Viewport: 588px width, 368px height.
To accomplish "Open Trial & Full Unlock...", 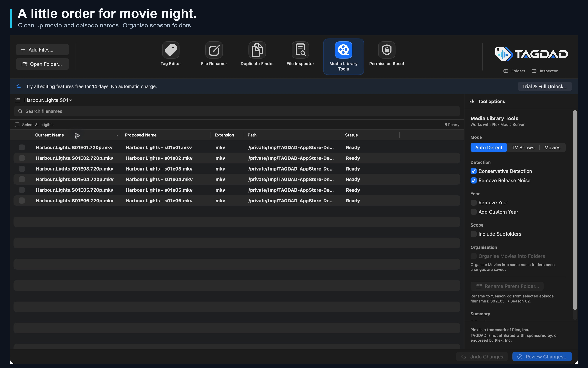I will [x=545, y=86].
